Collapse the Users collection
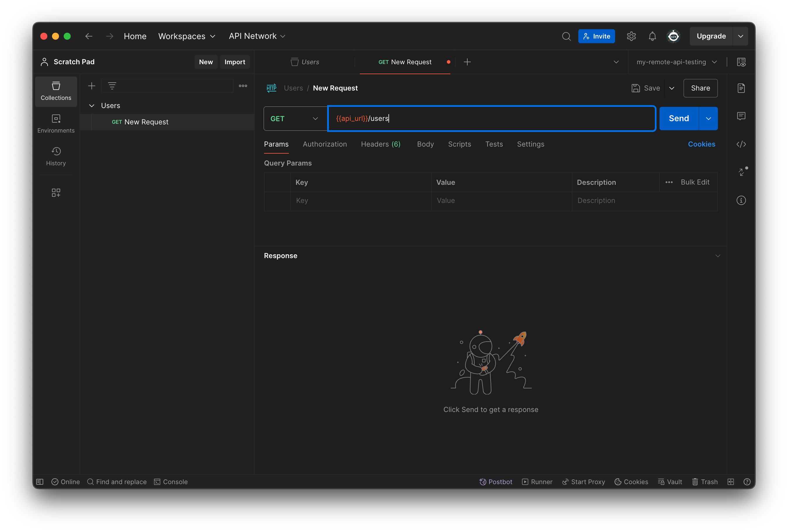The width and height of the screenshot is (788, 532). 91,105
